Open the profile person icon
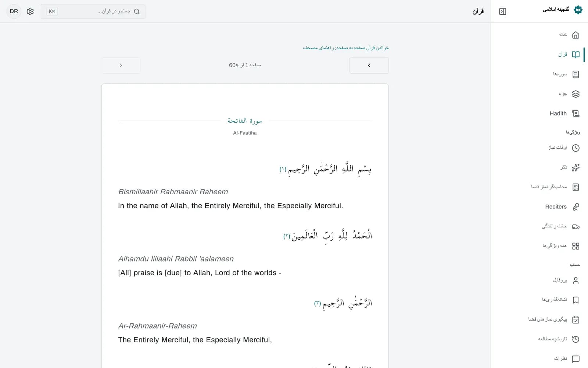The image size is (588, 368). point(576,280)
